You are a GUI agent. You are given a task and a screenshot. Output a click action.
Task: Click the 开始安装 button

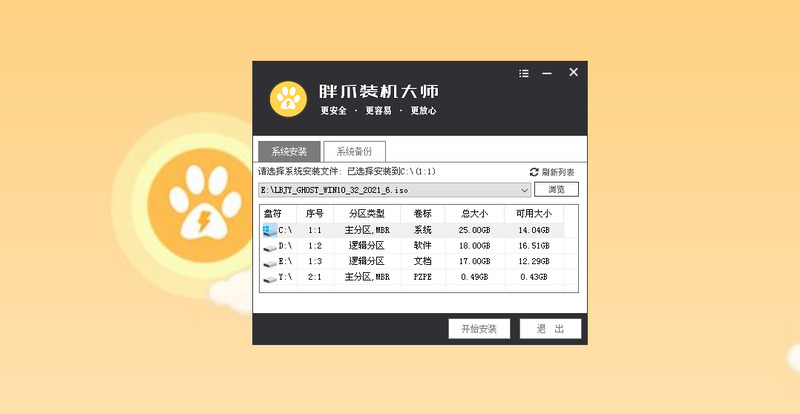coord(479,329)
